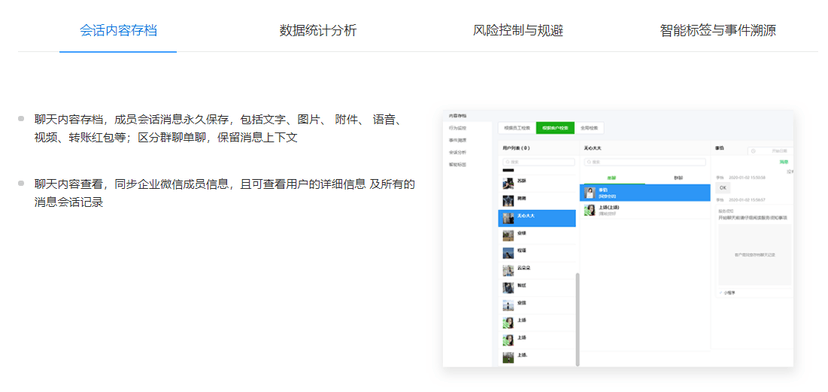Viewport: 828px width, 392px height.
Task: Switch to the 数据统计分析 tab
Action: coord(318,30)
